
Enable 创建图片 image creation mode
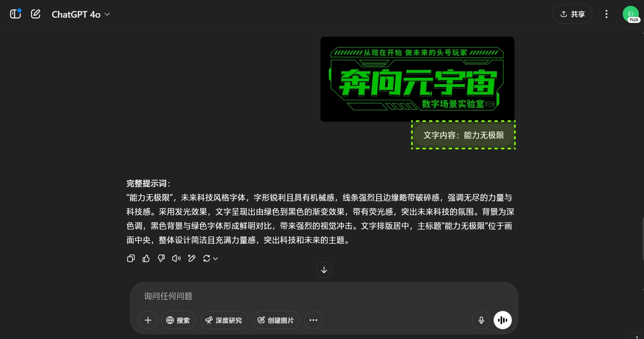(x=276, y=320)
